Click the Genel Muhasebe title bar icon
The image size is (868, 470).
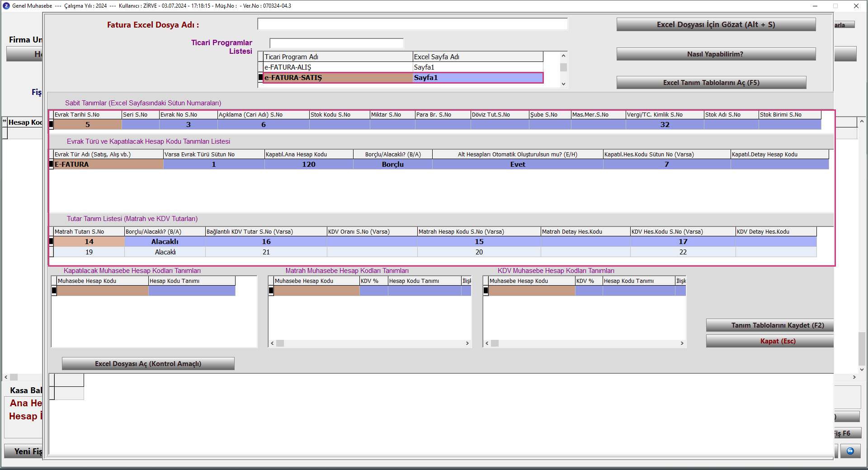point(6,6)
